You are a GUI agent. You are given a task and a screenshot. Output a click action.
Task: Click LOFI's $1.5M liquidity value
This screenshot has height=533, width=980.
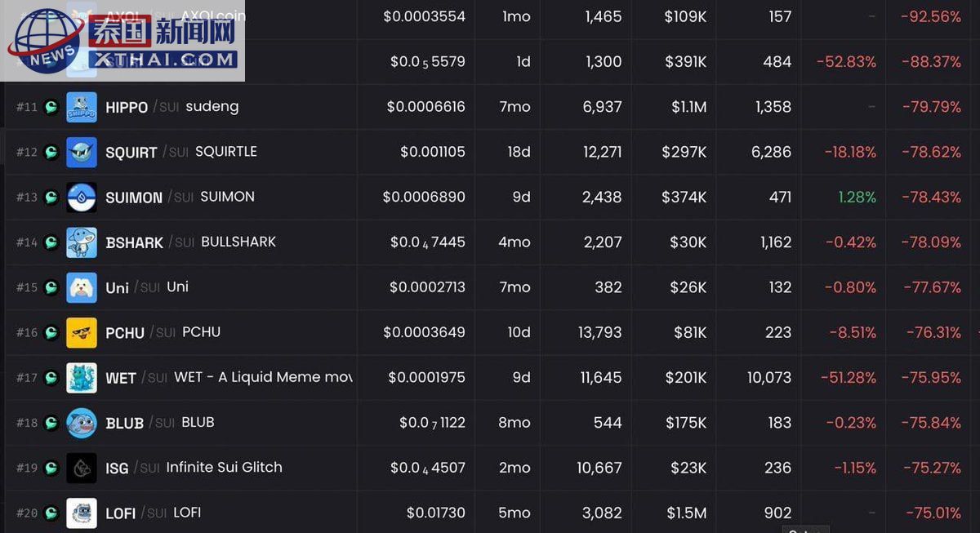686,513
